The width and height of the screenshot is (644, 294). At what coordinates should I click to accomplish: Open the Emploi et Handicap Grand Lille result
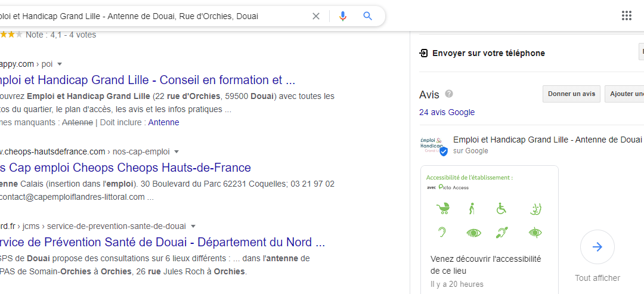click(147, 80)
